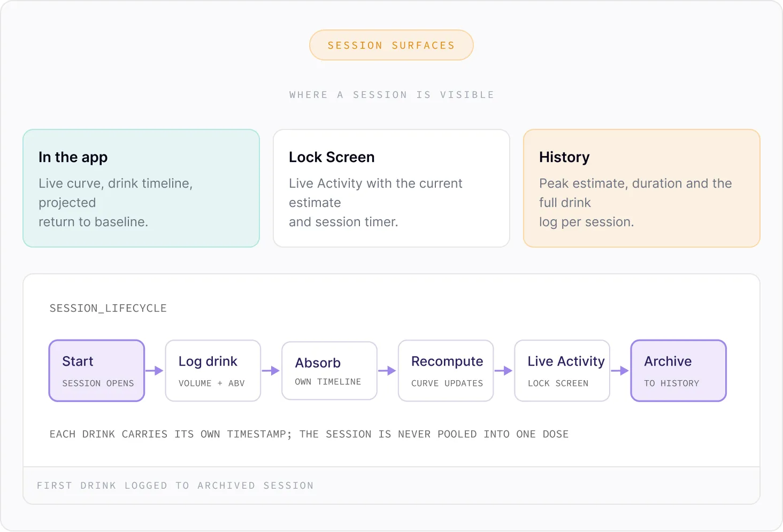
Task: Select the Log drink step box
Action: tap(213, 371)
